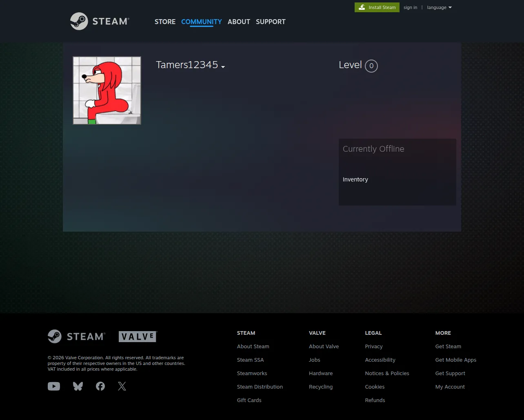Open the ABOUT menu item
The image size is (524, 420).
coord(239,22)
